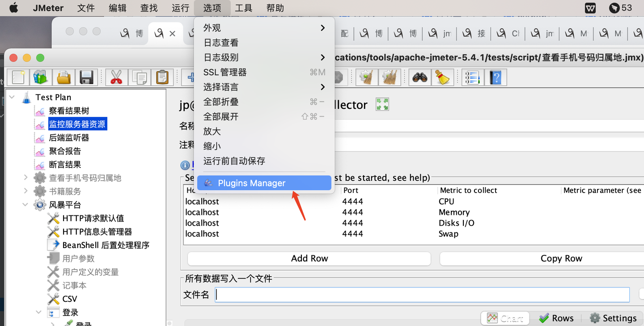Screen dimensions: 644x326
Task: Expand the 查看手机号码归属地 tree node
Action: 25,178
